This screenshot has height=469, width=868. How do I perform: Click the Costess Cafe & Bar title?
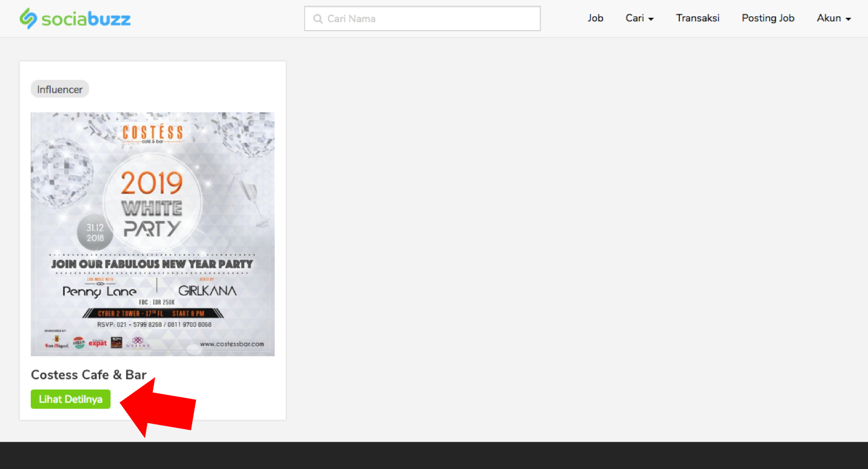89,375
